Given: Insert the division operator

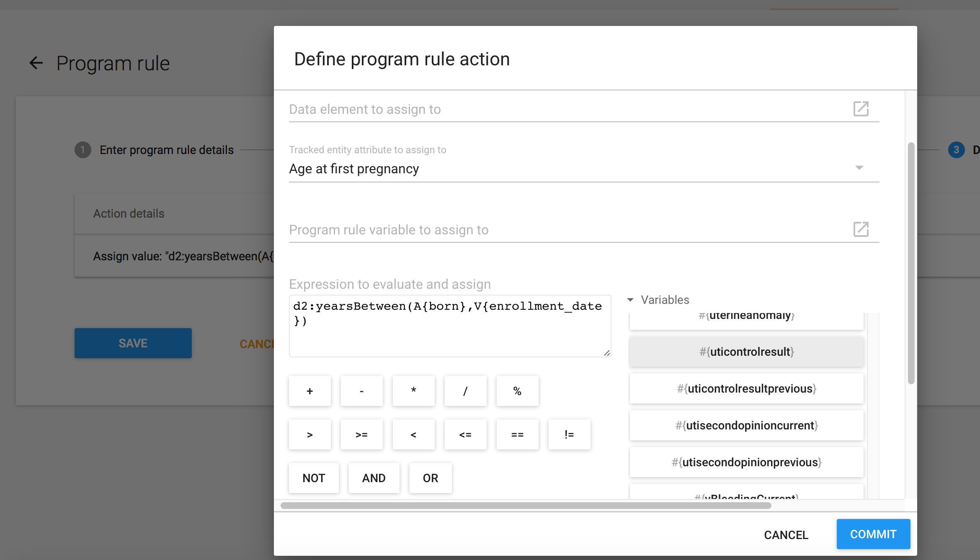Looking at the screenshot, I should 465,391.
